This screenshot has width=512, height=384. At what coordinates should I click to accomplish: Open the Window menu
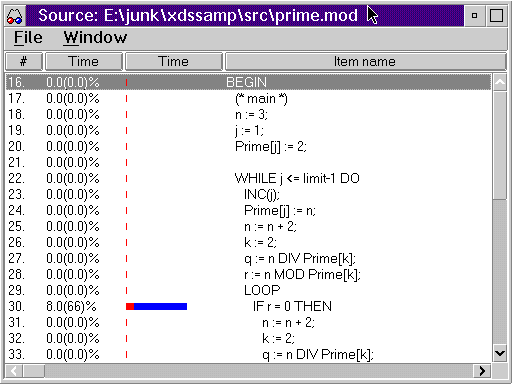(x=95, y=37)
